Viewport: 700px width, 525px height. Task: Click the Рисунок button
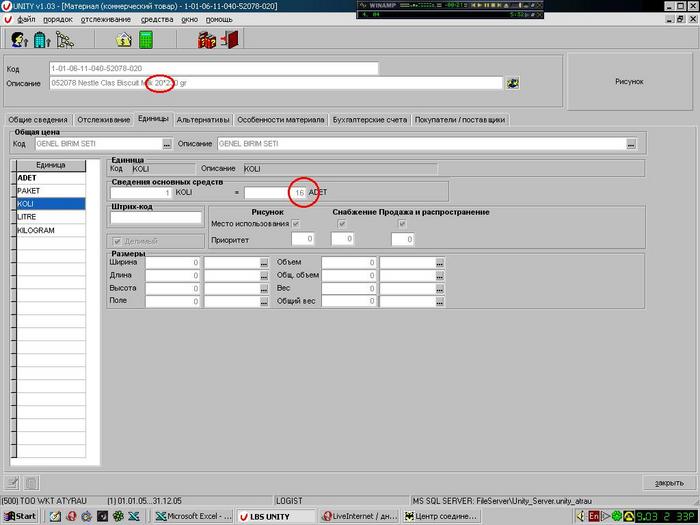pyautogui.click(x=628, y=82)
